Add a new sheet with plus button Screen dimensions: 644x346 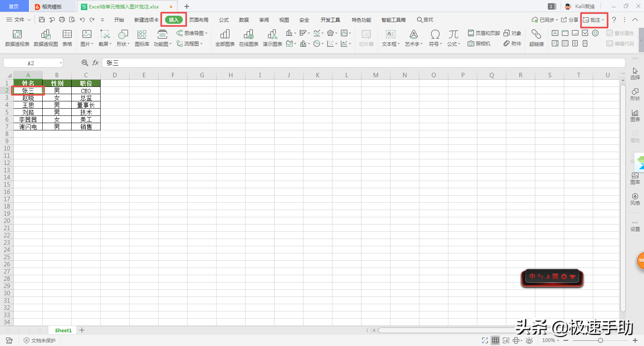pos(82,330)
